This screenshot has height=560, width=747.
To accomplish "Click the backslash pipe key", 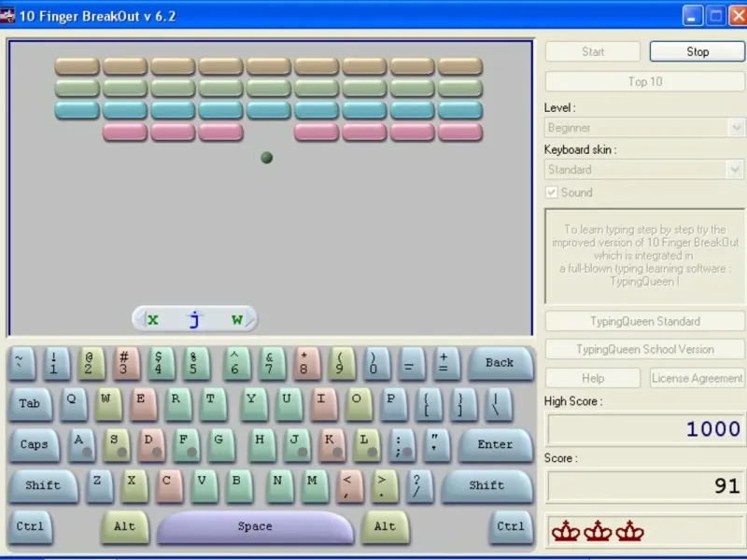I will coord(498,405).
